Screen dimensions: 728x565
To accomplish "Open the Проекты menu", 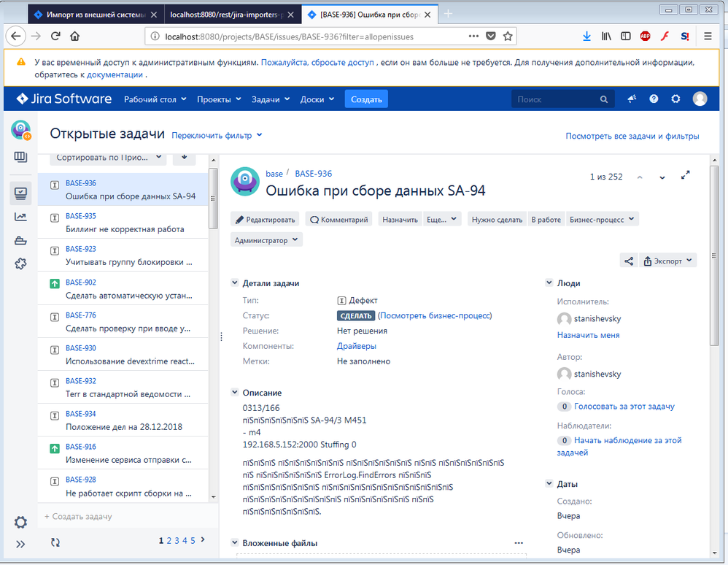I will coord(214,99).
